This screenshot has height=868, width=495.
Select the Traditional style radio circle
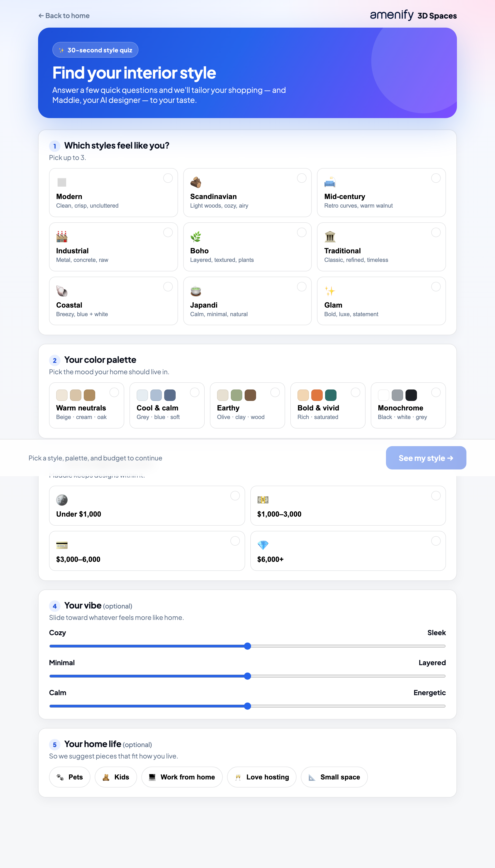436,233
